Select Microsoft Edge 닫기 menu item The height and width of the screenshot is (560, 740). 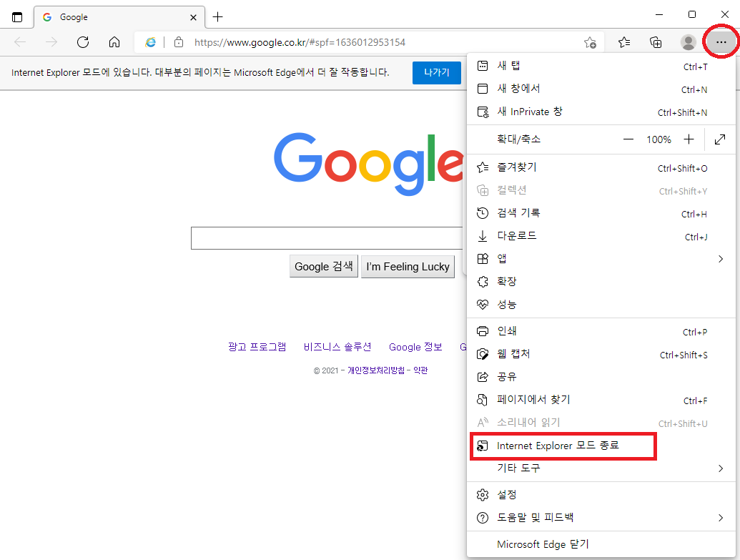tap(601, 544)
